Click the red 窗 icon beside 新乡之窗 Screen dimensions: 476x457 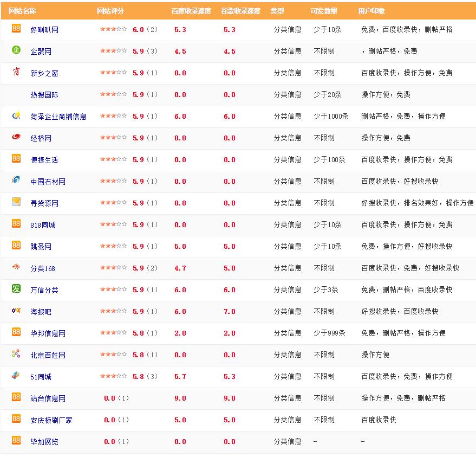pos(16,72)
